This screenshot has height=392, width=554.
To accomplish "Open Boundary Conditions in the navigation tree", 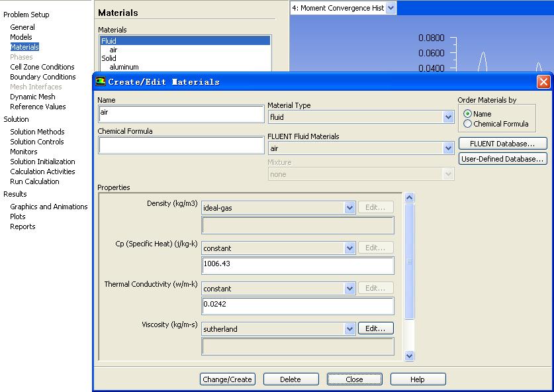I will [x=42, y=77].
